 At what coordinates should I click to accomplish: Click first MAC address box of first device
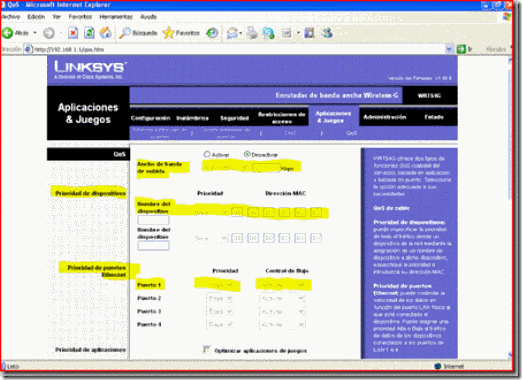[237, 212]
